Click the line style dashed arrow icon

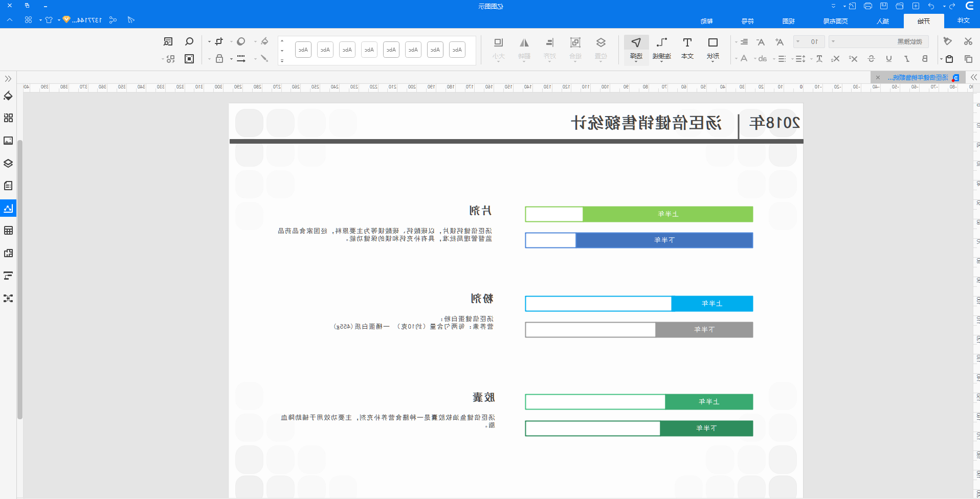[x=241, y=58]
